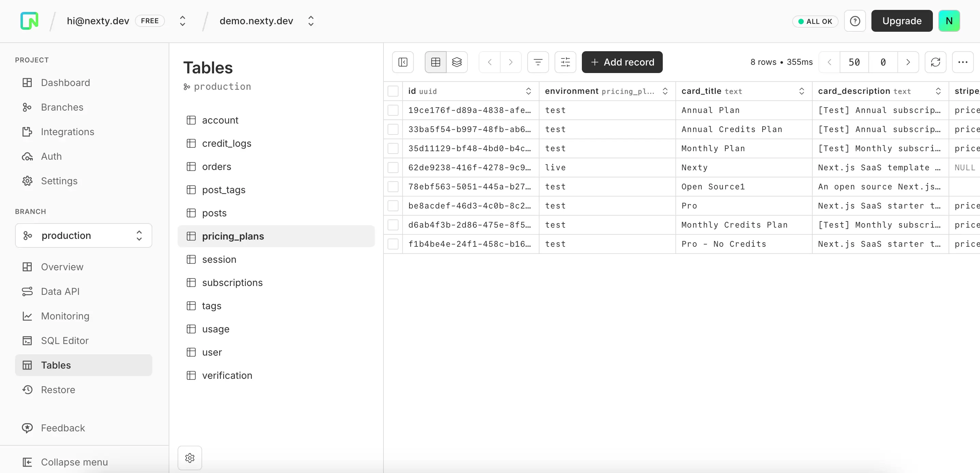
Task: Switch to the grid table view icon
Action: point(435,61)
